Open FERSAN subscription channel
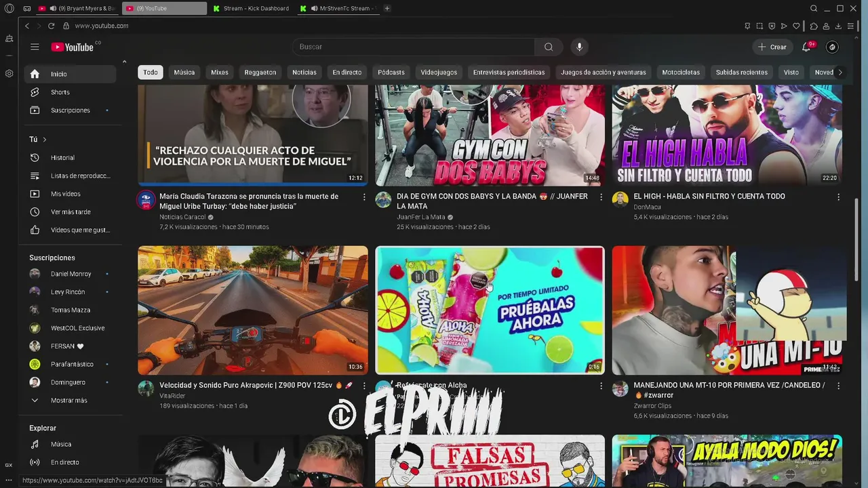The width and height of the screenshot is (868, 488). [71, 346]
